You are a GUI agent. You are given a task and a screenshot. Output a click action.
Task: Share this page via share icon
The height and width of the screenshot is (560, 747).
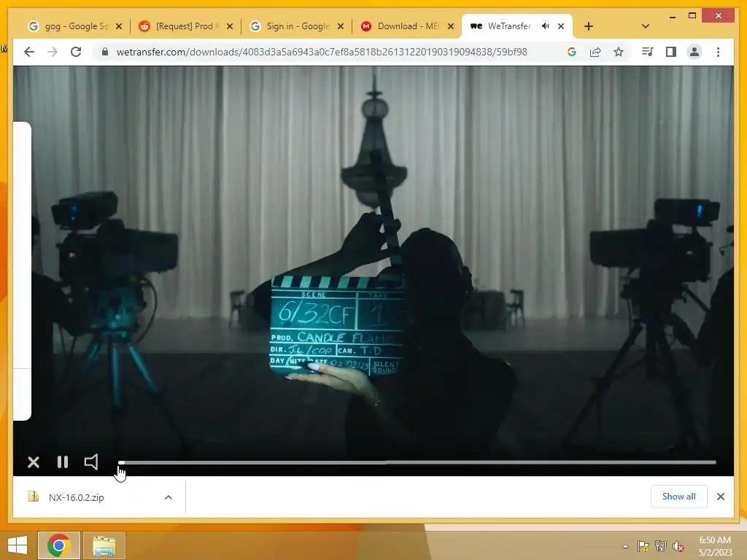(x=595, y=52)
